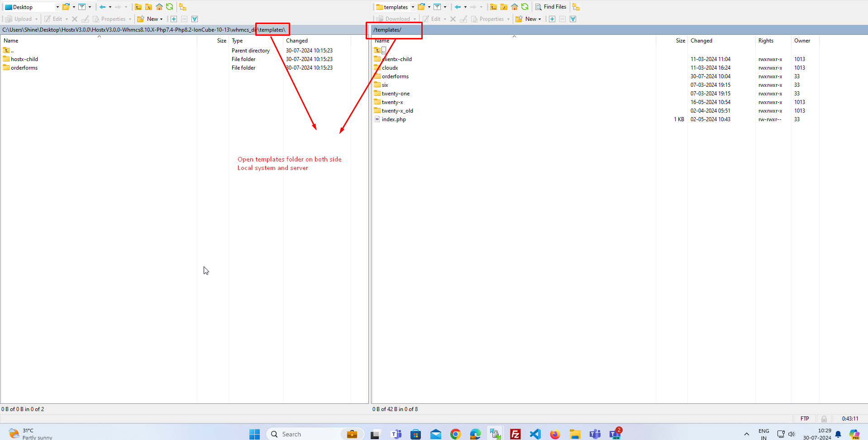Select the index.php file in remote panel
The image size is (868, 440).
(394, 119)
